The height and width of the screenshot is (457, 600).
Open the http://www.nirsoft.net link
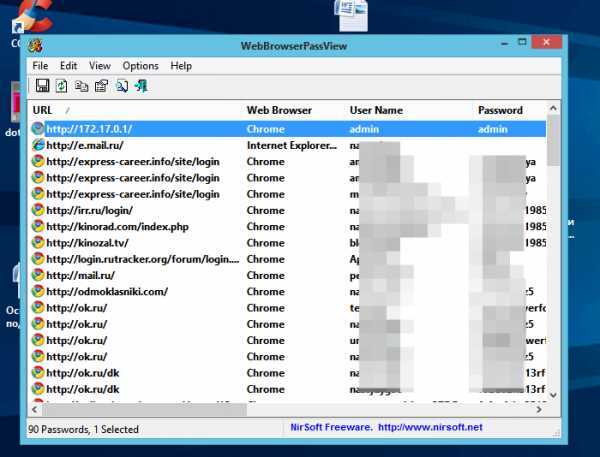[430, 427]
